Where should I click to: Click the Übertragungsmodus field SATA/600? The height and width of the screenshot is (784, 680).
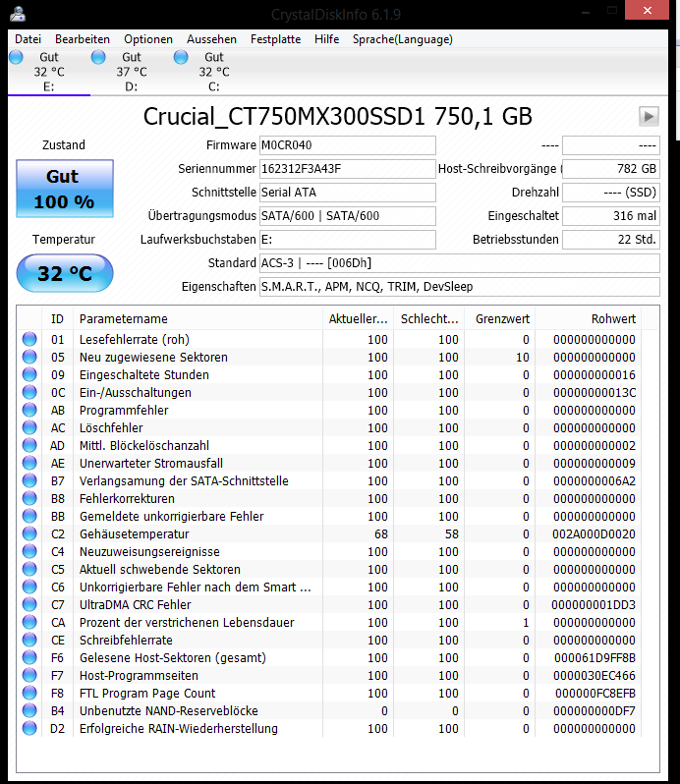pyautogui.click(x=348, y=216)
